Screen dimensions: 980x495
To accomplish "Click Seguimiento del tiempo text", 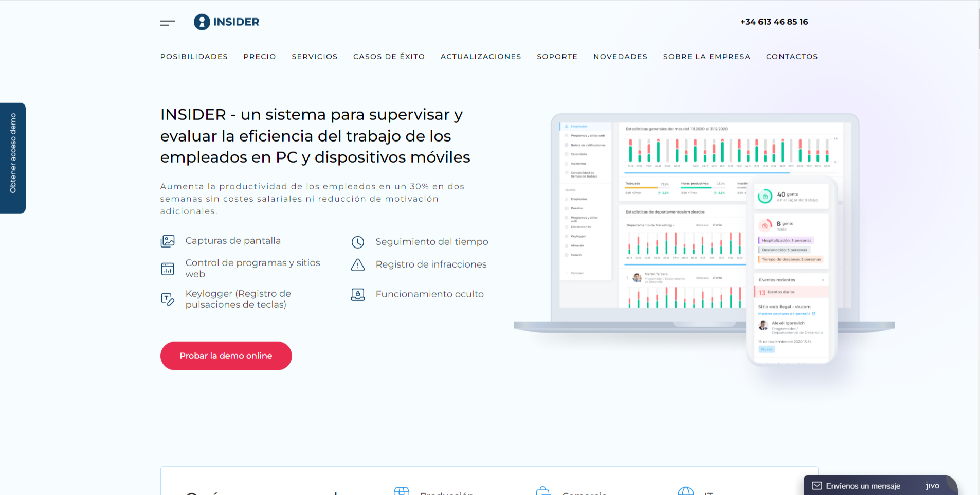I will pos(432,242).
